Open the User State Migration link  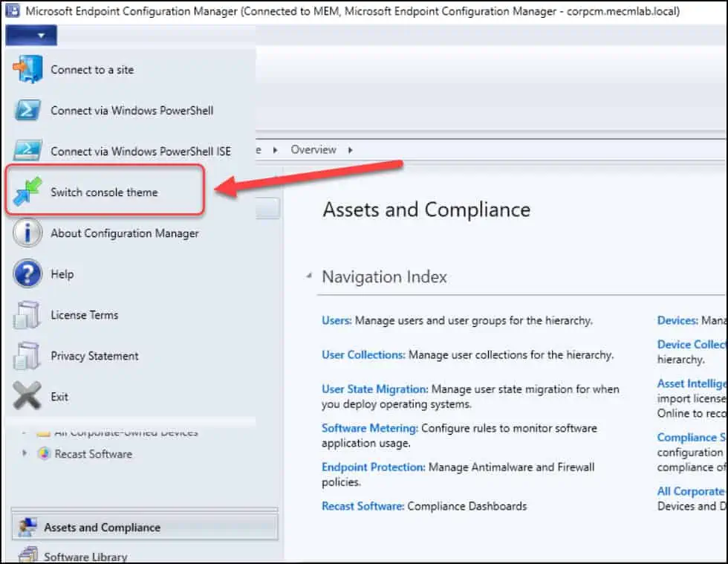(x=375, y=389)
